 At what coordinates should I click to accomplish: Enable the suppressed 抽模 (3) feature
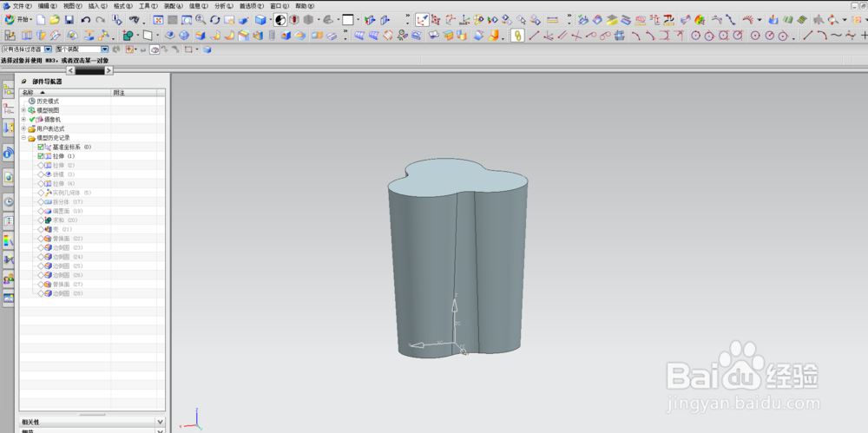pyautogui.click(x=41, y=174)
